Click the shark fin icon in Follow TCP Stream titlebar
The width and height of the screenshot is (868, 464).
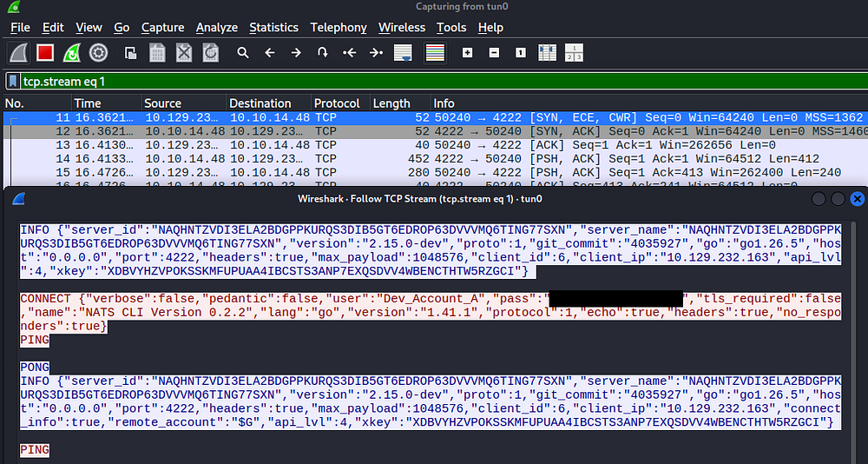pos(18,198)
